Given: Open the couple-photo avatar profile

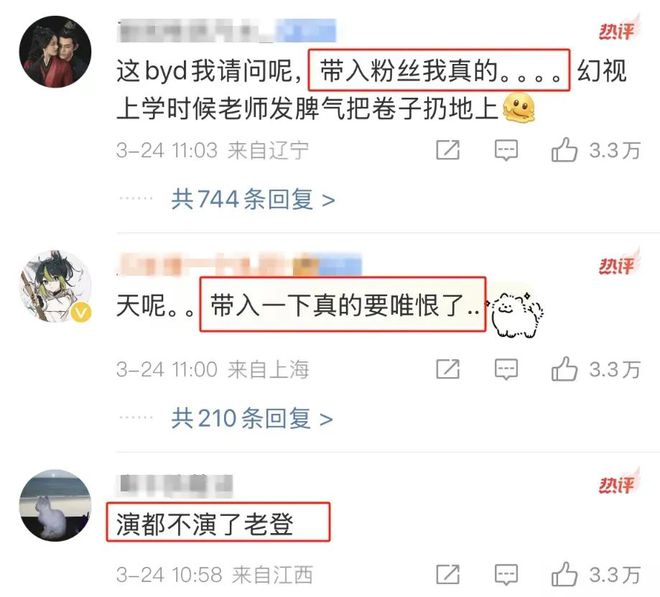Looking at the screenshot, I should coord(55,52).
